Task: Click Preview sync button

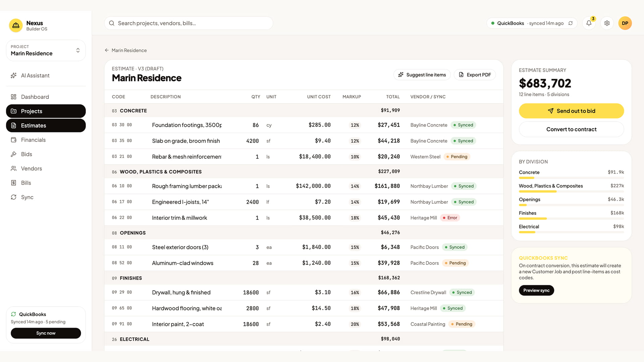Action: [536, 290]
